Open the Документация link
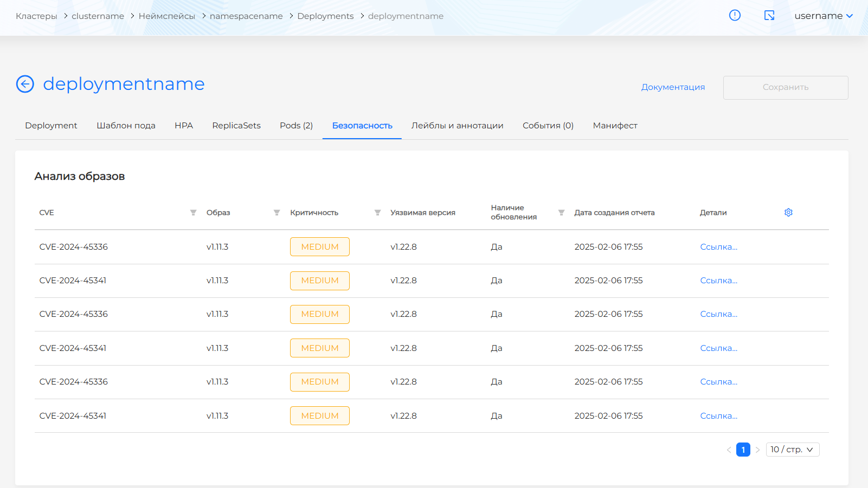868x488 pixels. tap(673, 87)
